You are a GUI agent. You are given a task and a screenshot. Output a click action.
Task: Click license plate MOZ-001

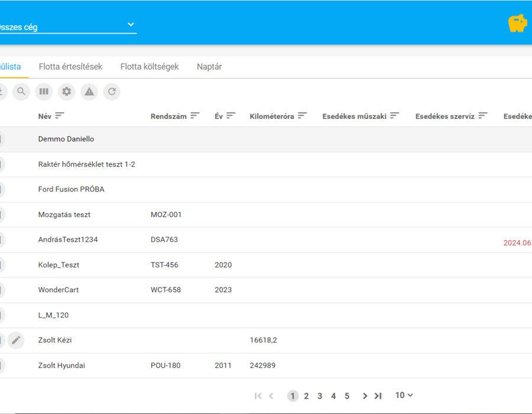click(x=166, y=215)
